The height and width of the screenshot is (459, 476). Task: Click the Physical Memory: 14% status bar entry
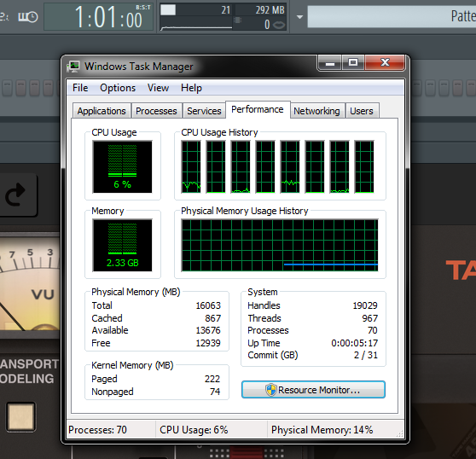click(x=322, y=430)
